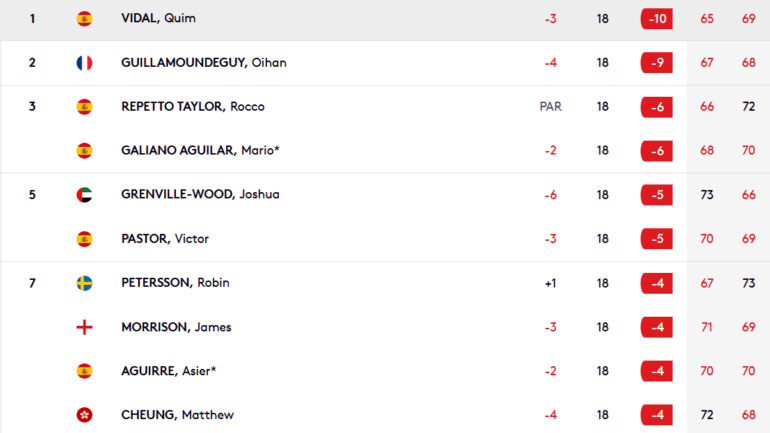Click UAE flag next to Grenville-Wood

tap(84, 195)
